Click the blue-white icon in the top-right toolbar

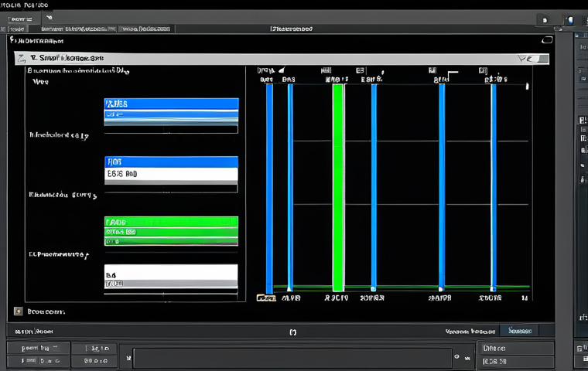(x=570, y=20)
